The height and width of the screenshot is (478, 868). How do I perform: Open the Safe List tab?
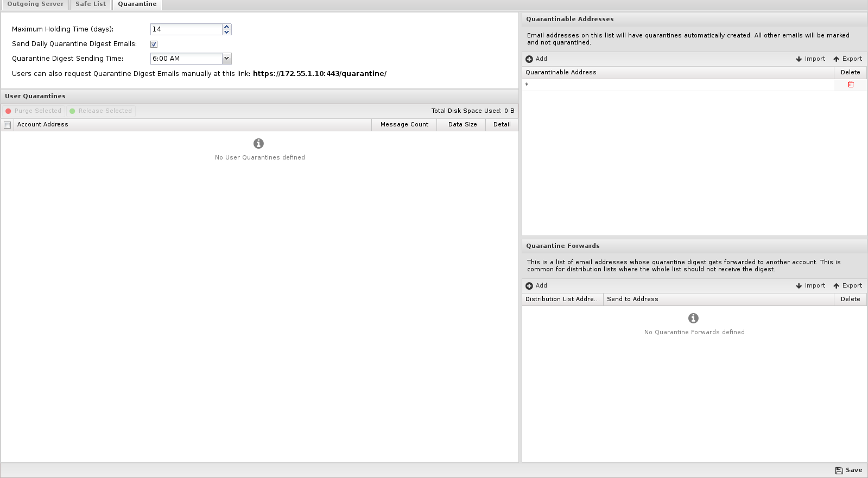(91, 4)
